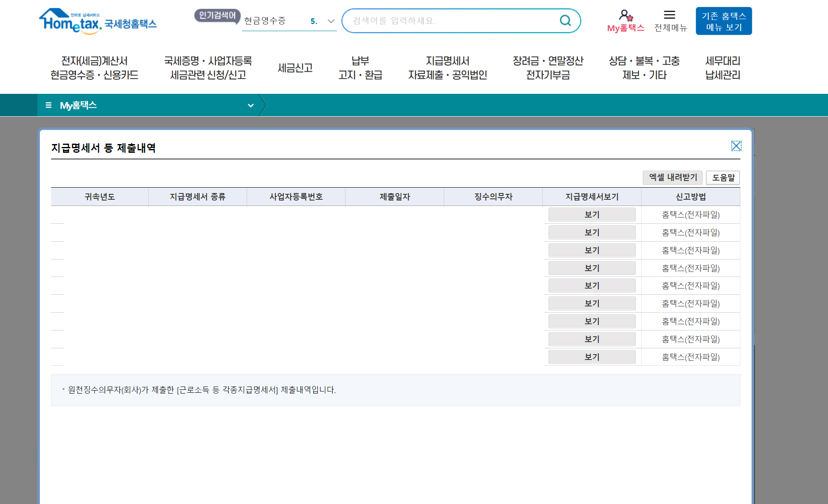
Task: Click the 인기검색어 badge
Action: tap(217, 16)
